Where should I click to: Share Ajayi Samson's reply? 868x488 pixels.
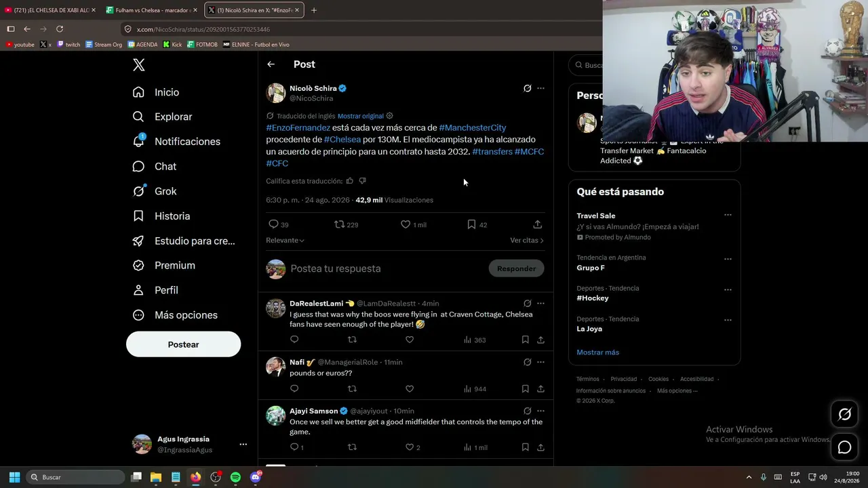pos(540,447)
